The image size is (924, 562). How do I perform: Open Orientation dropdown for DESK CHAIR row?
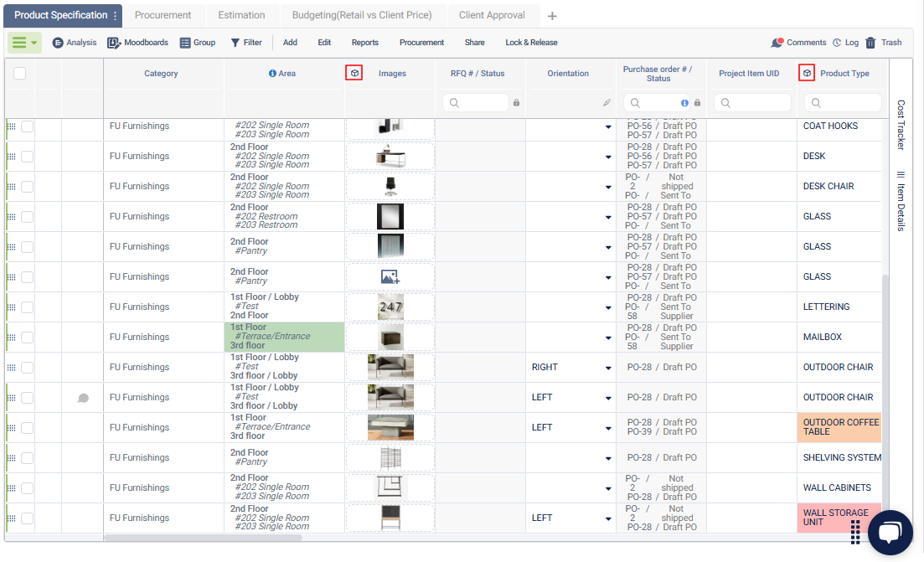click(x=608, y=187)
